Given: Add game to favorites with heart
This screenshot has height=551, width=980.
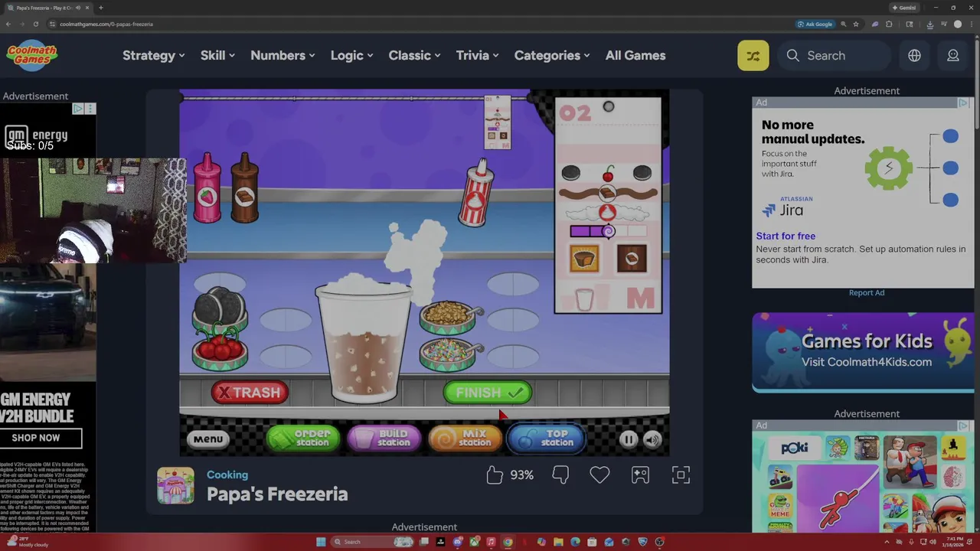Looking at the screenshot, I should (x=599, y=475).
